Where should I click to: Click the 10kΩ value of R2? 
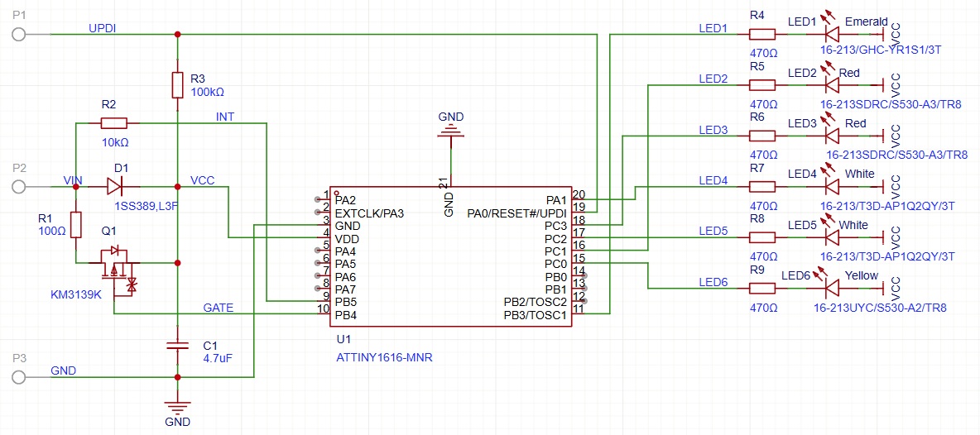[x=115, y=142]
